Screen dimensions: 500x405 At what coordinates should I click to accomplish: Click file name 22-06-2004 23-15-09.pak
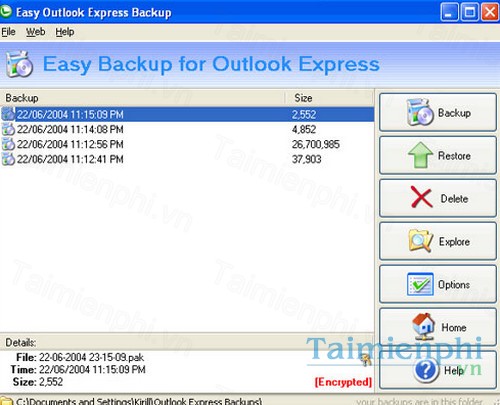[92, 358]
